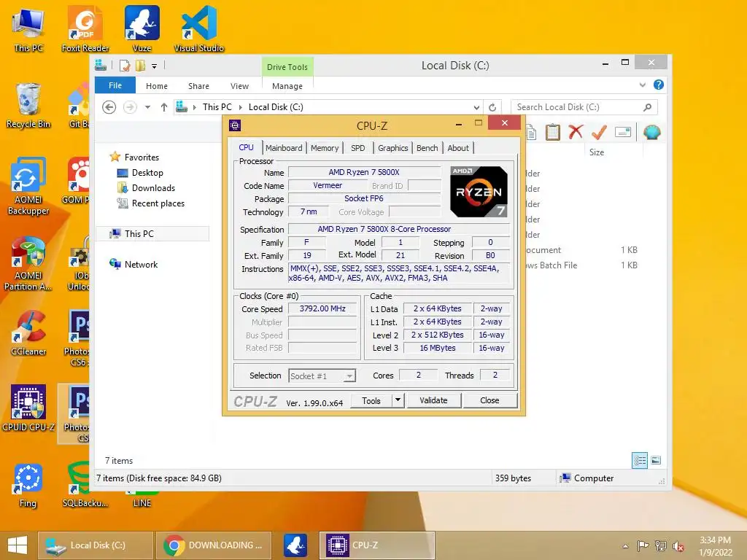Image resolution: width=747 pixels, height=560 pixels.
Task: Open the Mainboard tab in CPU-Z
Action: (x=284, y=148)
